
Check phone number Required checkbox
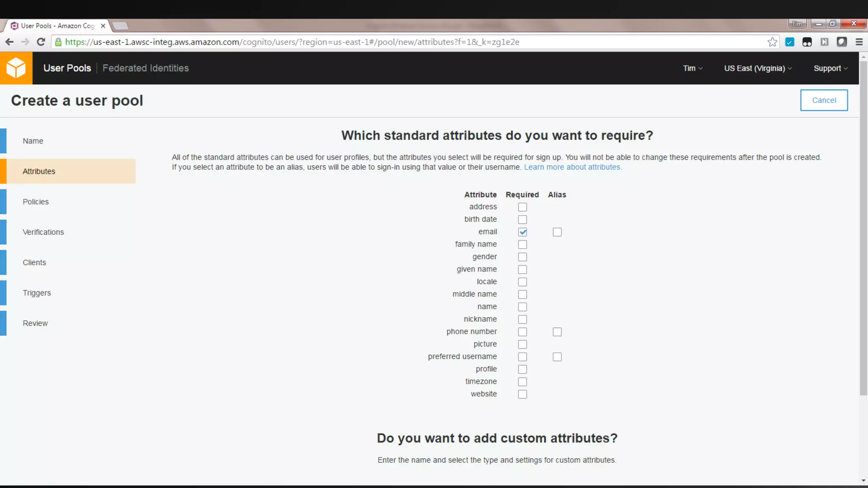[522, 332]
